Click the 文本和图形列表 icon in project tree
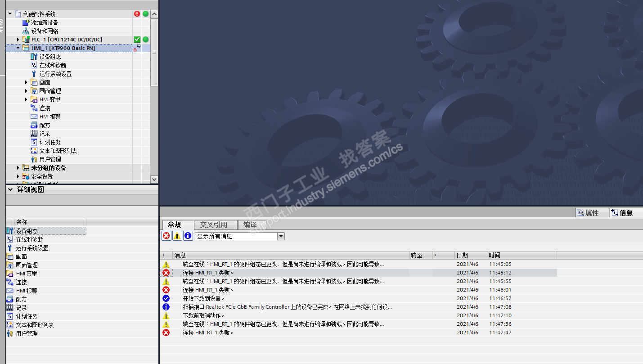Viewport: 643px width, 364px height. pos(34,151)
